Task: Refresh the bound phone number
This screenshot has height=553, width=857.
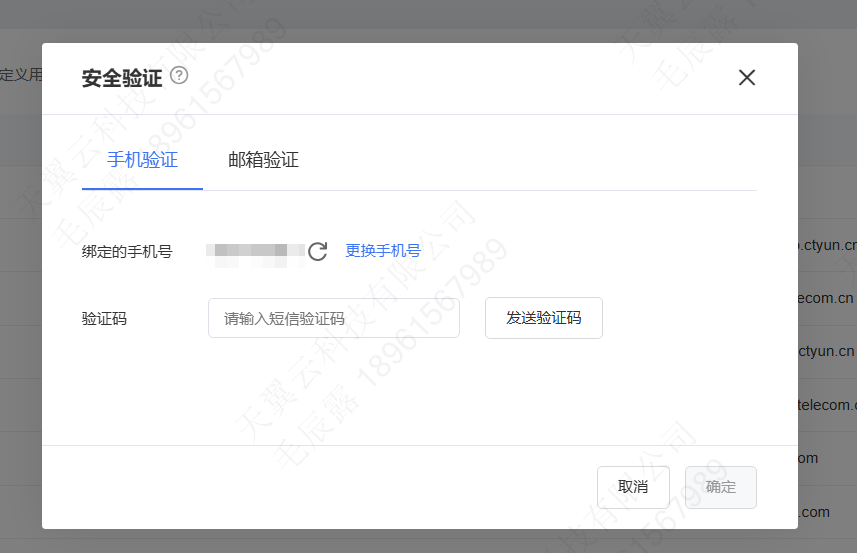Action: (x=318, y=251)
